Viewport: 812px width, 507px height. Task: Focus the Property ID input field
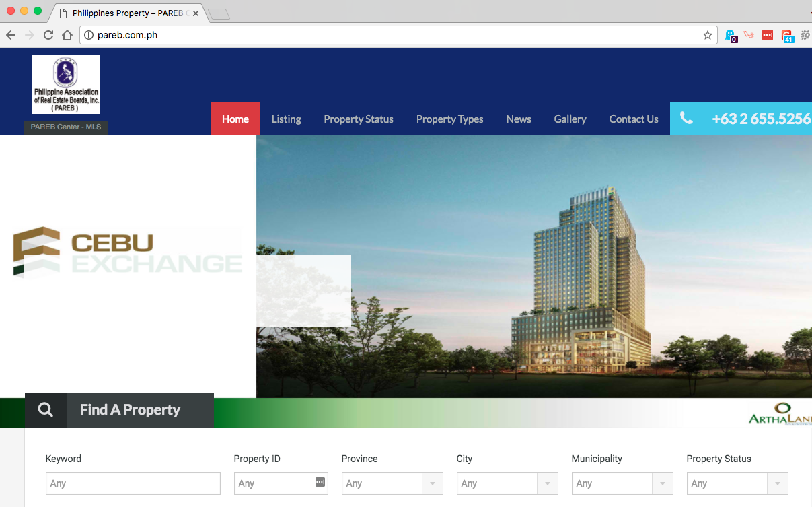(281, 483)
